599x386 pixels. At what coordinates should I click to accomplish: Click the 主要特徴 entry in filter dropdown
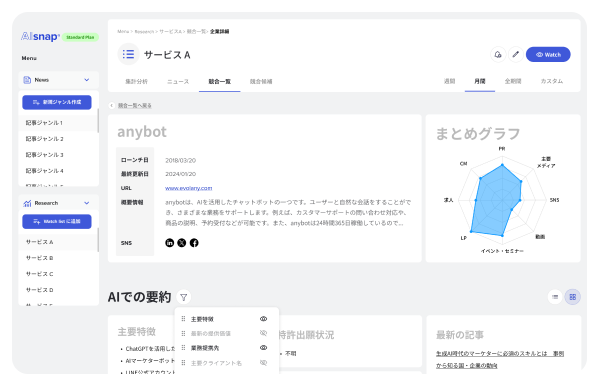(202, 319)
